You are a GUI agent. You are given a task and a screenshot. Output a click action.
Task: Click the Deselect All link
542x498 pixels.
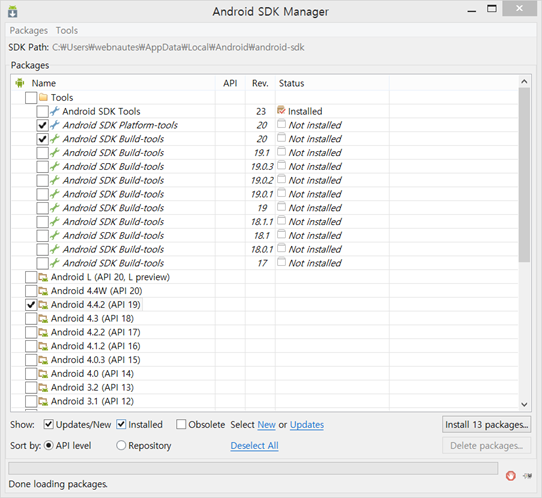254,446
